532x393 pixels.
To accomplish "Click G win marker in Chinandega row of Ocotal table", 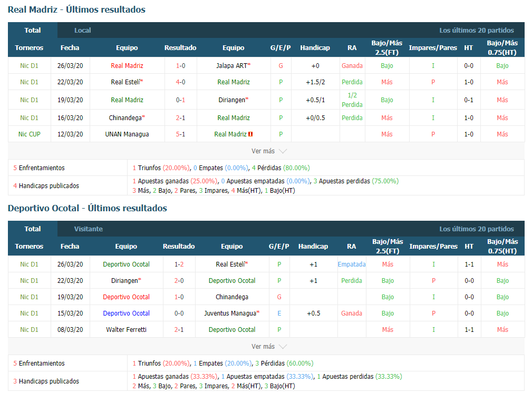I will click(279, 297).
